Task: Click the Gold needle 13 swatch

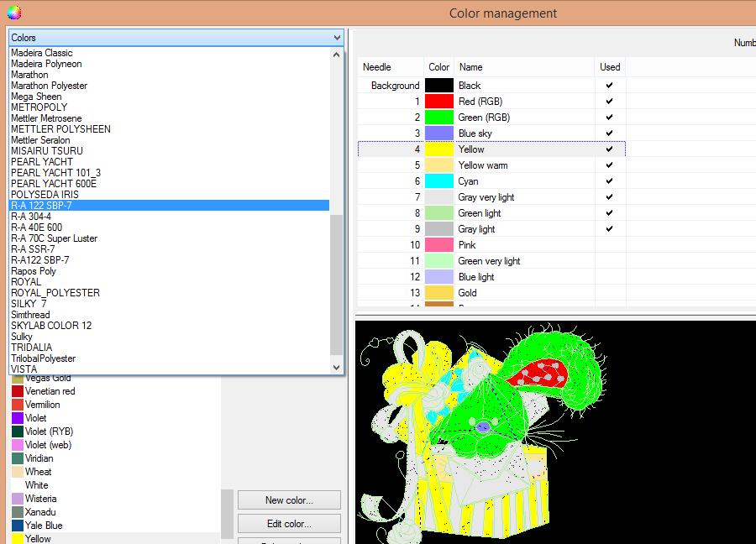Action: (x=438, y=292)
